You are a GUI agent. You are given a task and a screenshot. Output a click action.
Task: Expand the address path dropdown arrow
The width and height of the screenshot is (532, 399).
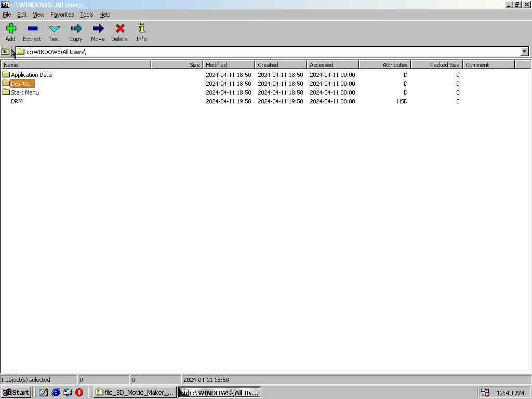(x=524, y=51)
